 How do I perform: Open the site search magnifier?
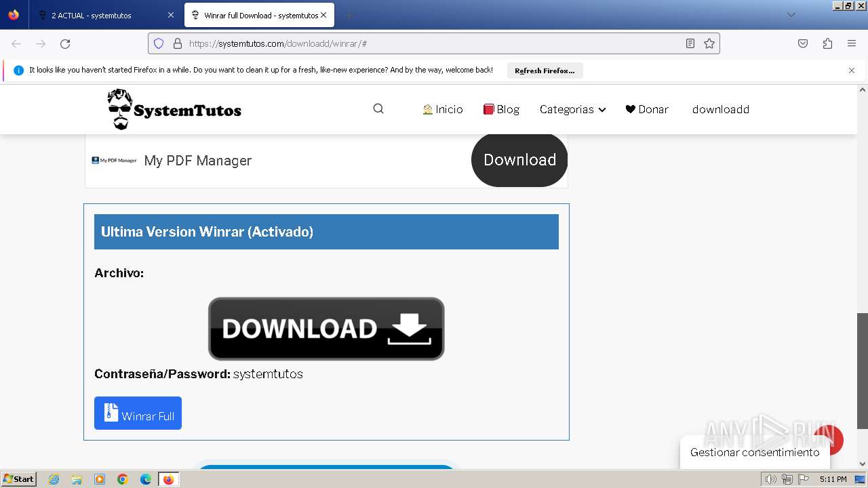(378, 108)
